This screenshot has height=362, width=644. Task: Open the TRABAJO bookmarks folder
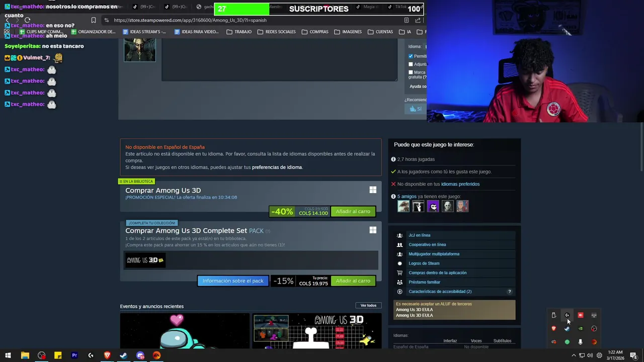click(x=239, y=32)
